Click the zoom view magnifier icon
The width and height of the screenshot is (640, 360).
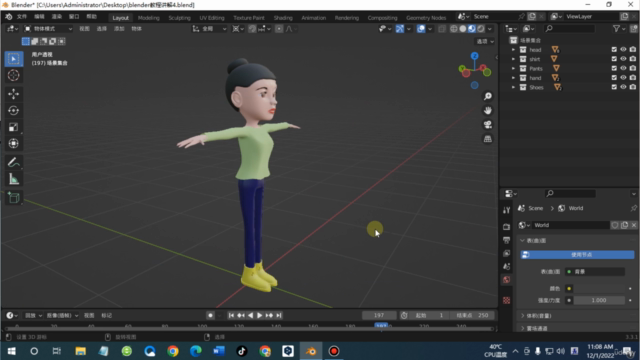click(x=488, y=96)
